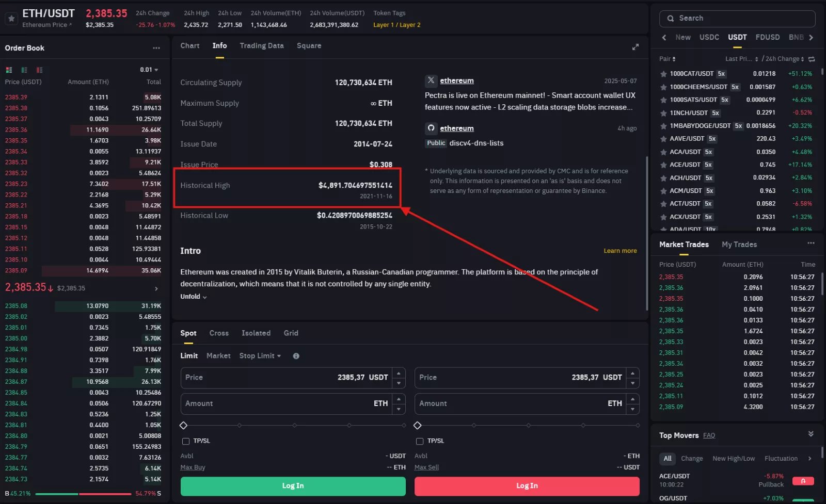The width and height of the screenshot is (826, 504).
Task: Sort pairs list by Last Price
Action: tap(742, 59)
